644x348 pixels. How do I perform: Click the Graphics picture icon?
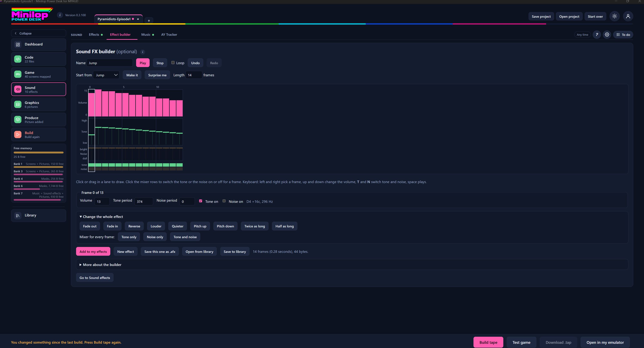[x=18, y=104]
